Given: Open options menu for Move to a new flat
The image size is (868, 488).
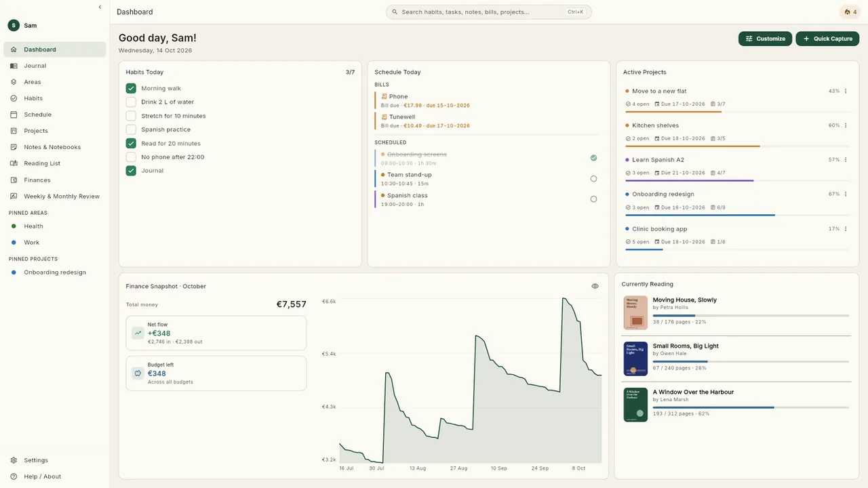Looking at the screenshot, I should point(846,91).
